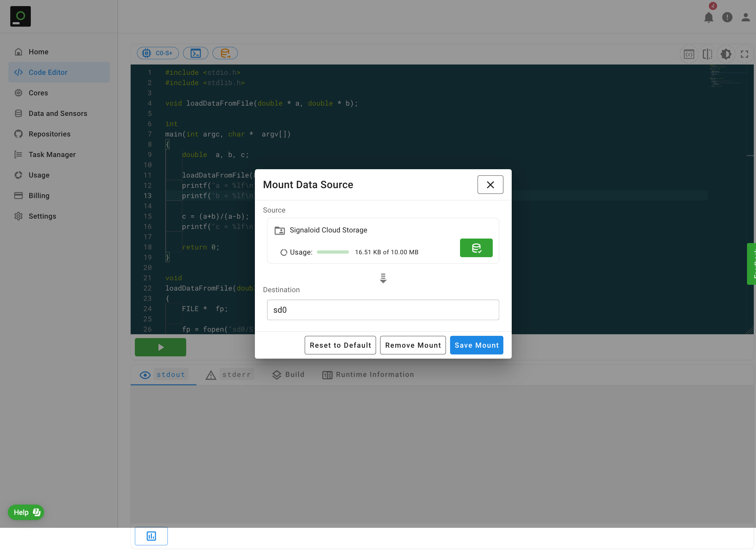Select the C0-S+ core chip button
Viewport: 756px width, 558px height.
pos(158,53)
